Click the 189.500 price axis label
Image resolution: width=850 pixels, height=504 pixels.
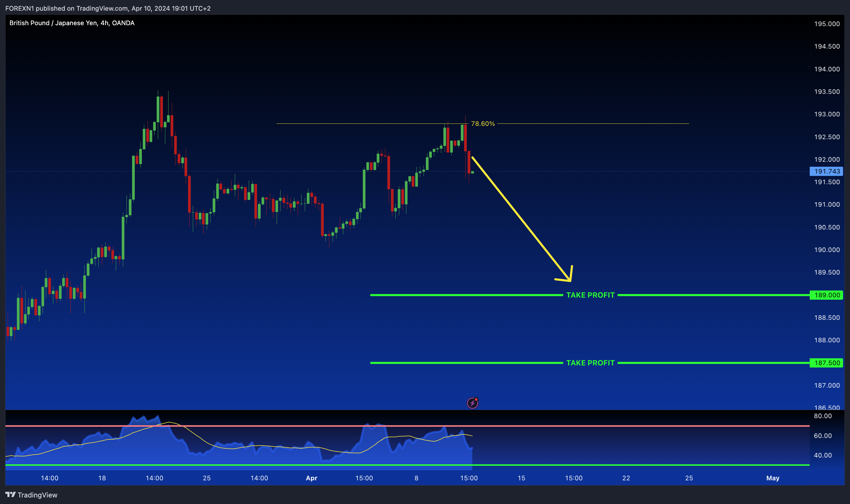coord(827,272)
